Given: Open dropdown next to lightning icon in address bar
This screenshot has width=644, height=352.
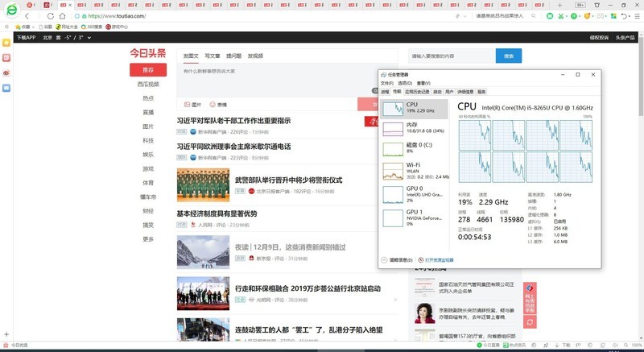Looking at the screenshot, I should point(465,16).
